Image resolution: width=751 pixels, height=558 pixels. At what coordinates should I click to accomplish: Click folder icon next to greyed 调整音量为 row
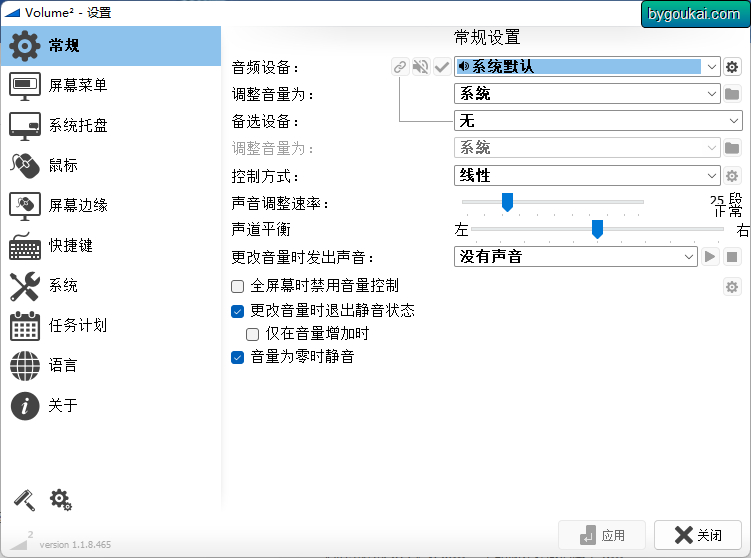[x=732, y=148]
